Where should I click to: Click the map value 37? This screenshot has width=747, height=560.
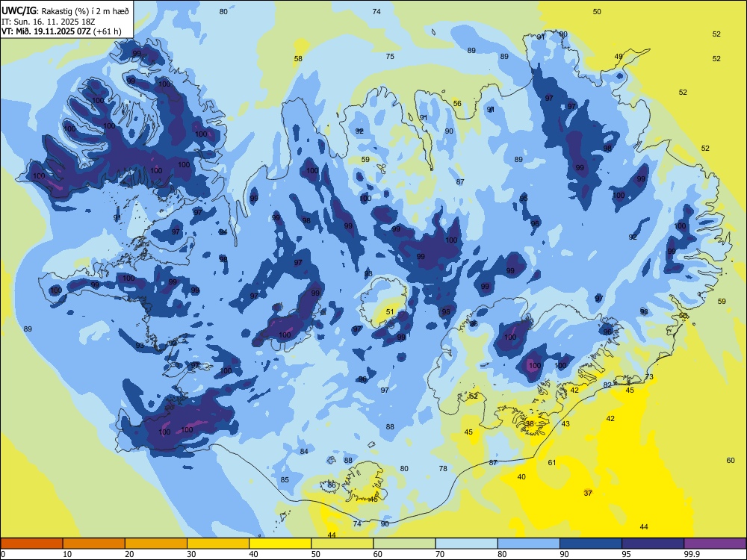[x=588, y=493]
